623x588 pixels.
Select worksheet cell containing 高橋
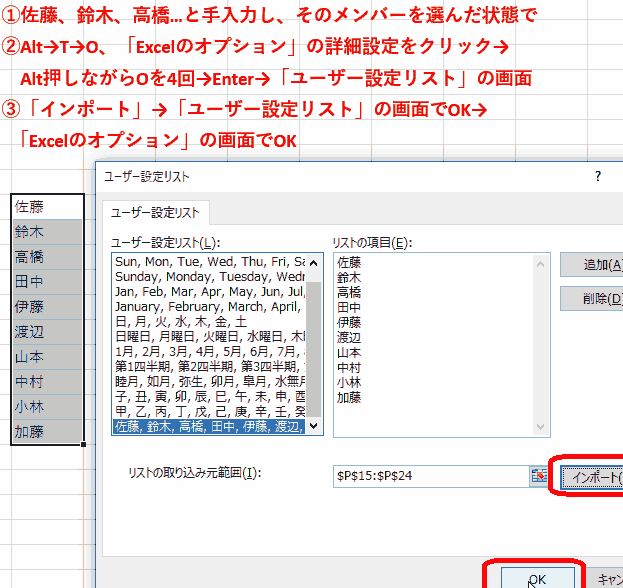point(47,257)
